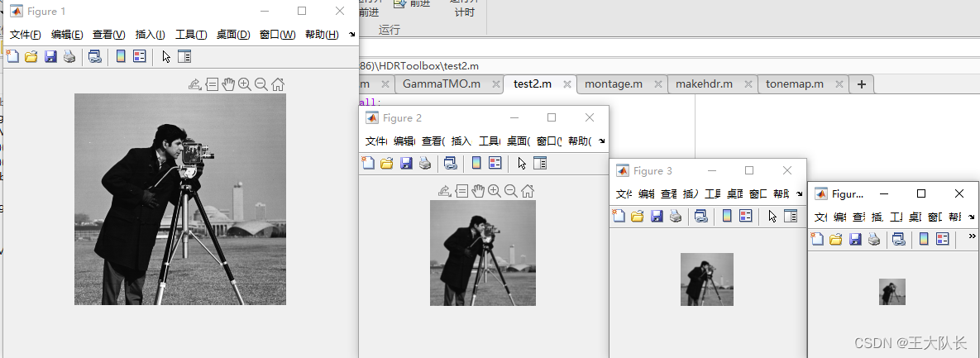The image size is (980, 358).
Task: Switch to the tonemap.m editor tab
Action: pos(795,84)
